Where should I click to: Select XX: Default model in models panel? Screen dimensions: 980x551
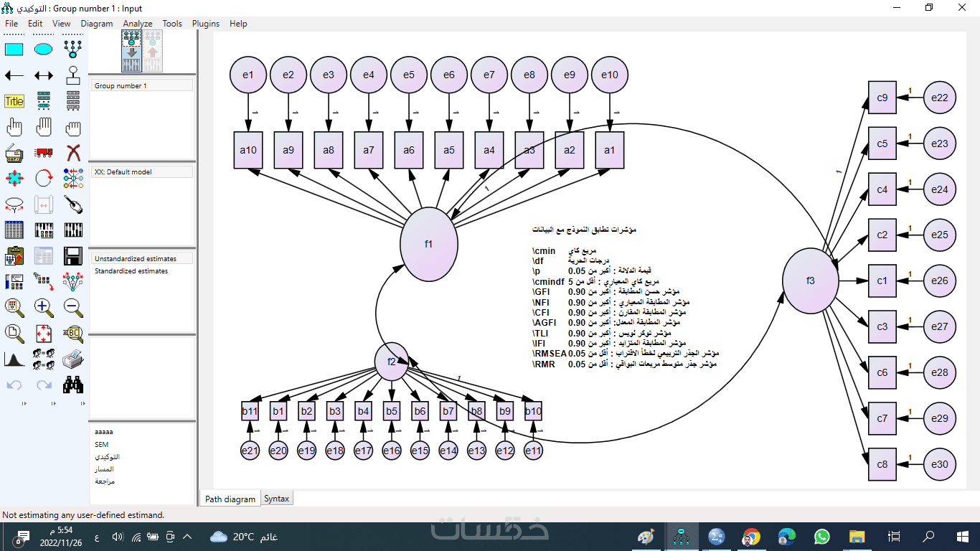pyautogui.click(x=143, y=172)
